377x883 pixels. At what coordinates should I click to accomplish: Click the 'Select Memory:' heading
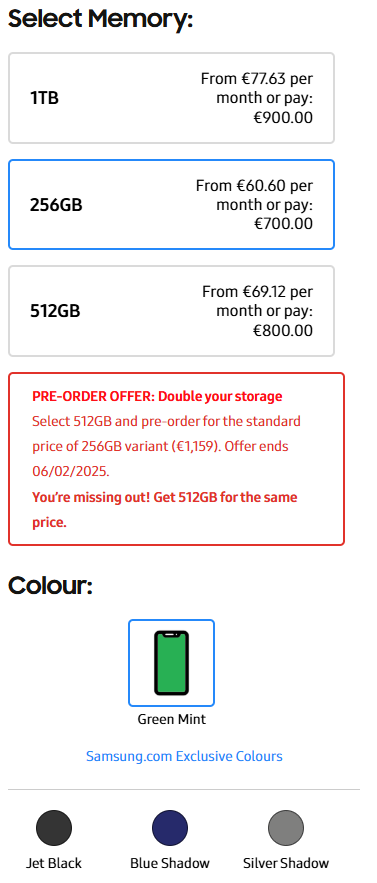coord(100,19)
